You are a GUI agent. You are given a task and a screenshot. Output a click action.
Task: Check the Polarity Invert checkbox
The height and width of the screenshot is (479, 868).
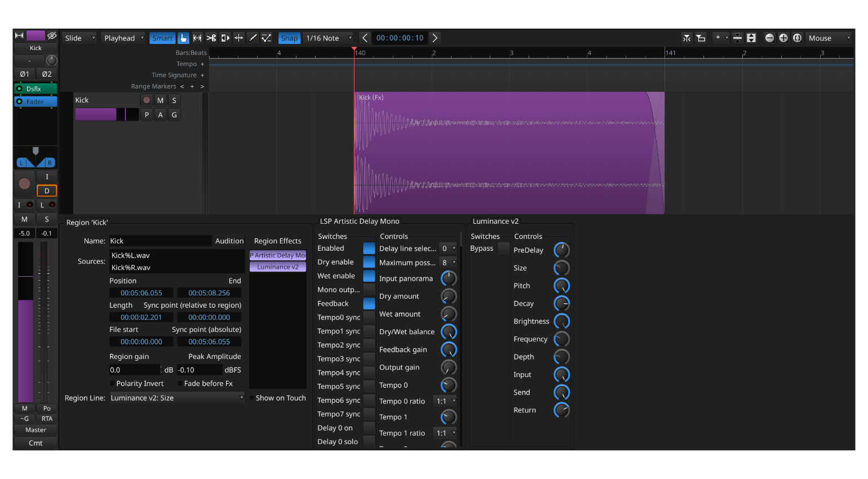113,384
